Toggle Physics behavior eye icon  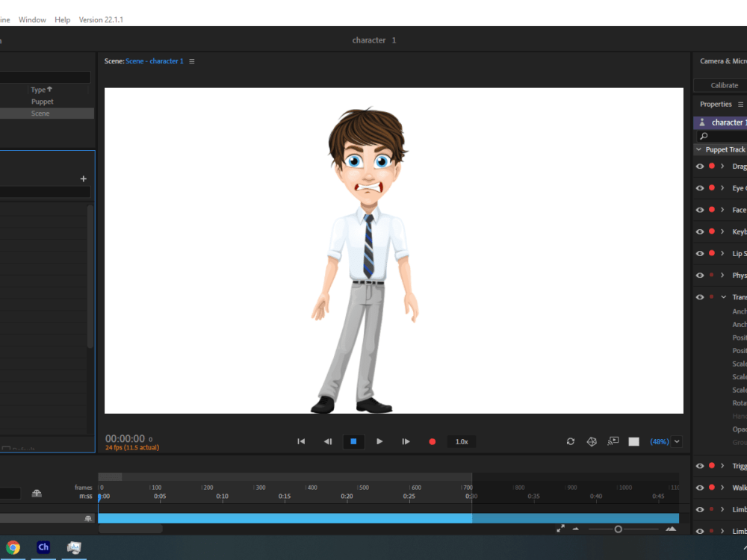pyautogui.click(x=700, y=276)
